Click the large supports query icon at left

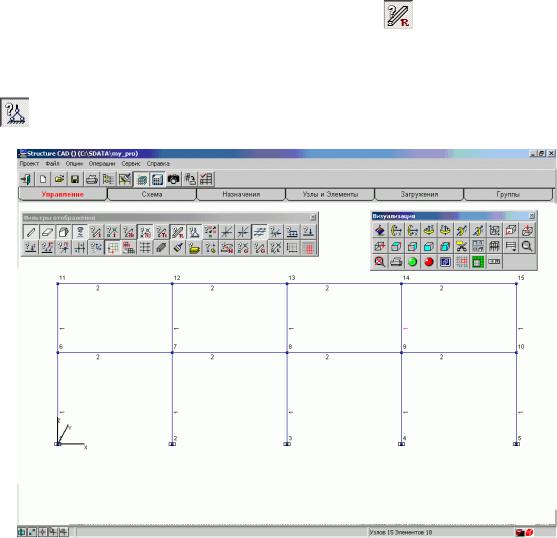pyautogui.click(x=15, y=113)
